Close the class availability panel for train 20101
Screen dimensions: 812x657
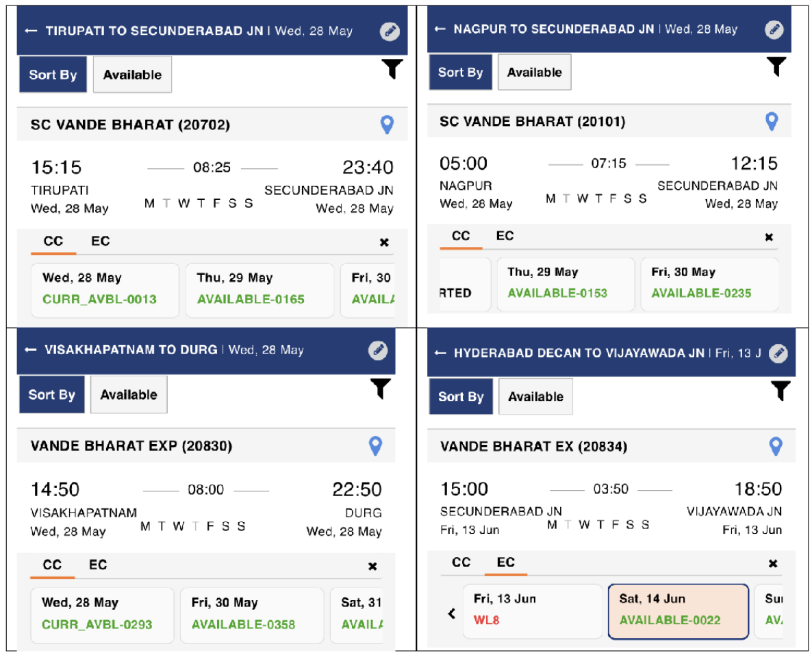coord(768,237)
